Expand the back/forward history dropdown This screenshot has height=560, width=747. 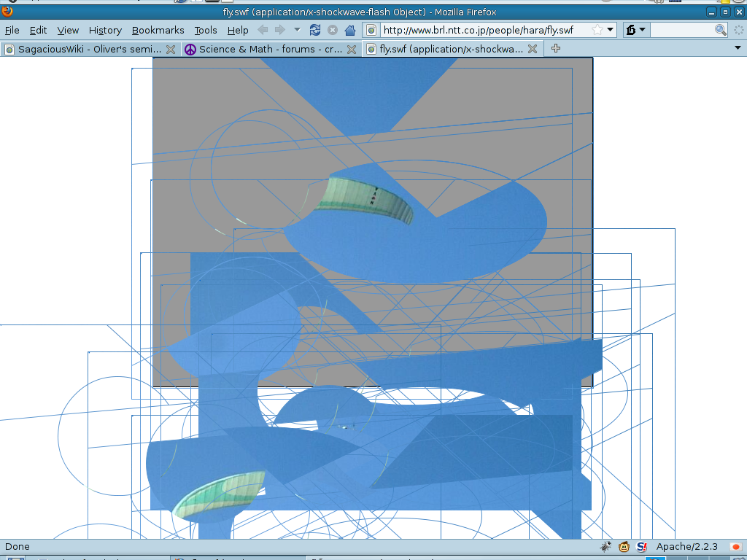[297, 30]
